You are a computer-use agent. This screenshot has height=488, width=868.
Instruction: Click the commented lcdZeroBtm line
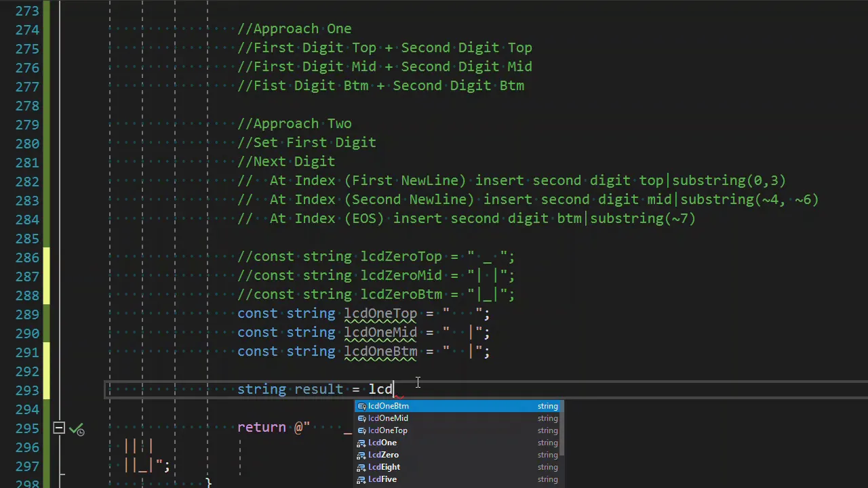pyautogui.click(x=376, y=295)
